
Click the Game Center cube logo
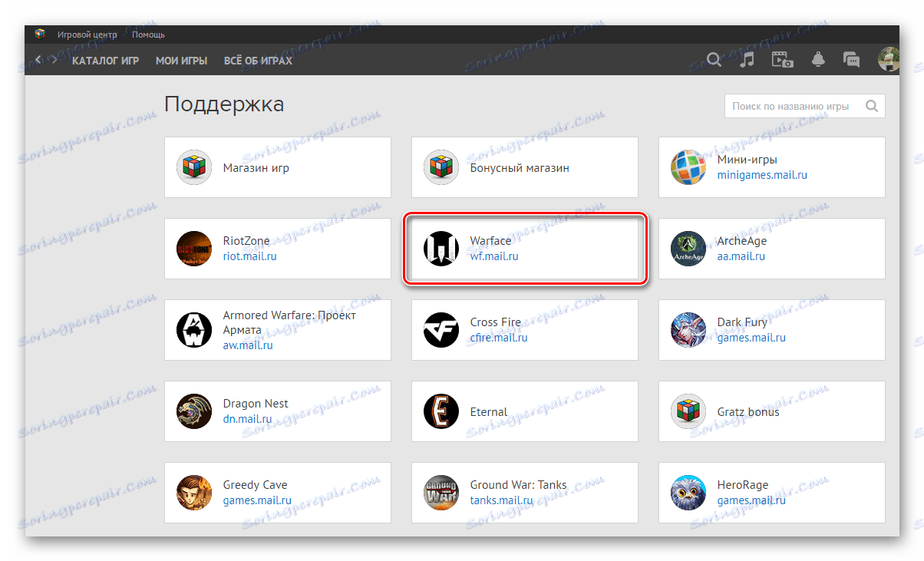(x=40, y=35)
